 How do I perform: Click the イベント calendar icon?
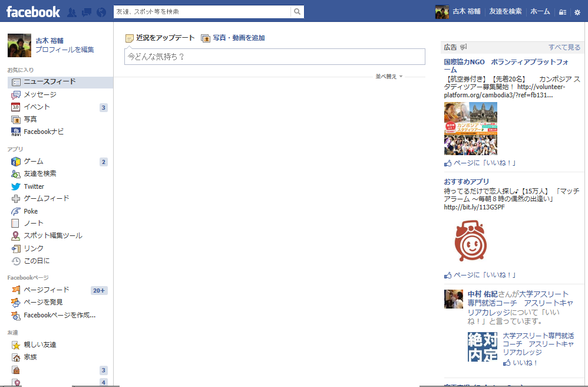coord(16,107)
